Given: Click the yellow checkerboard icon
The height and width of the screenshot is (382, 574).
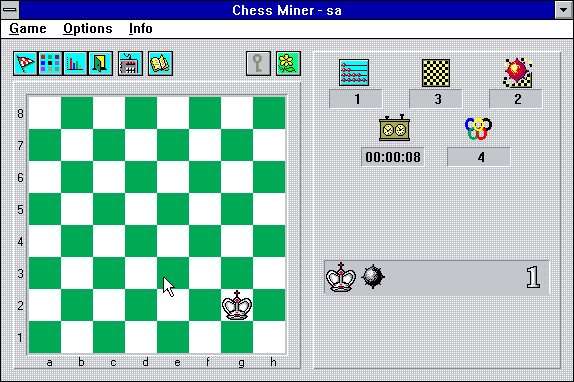Looking at the screenshot, I should 436,73.
